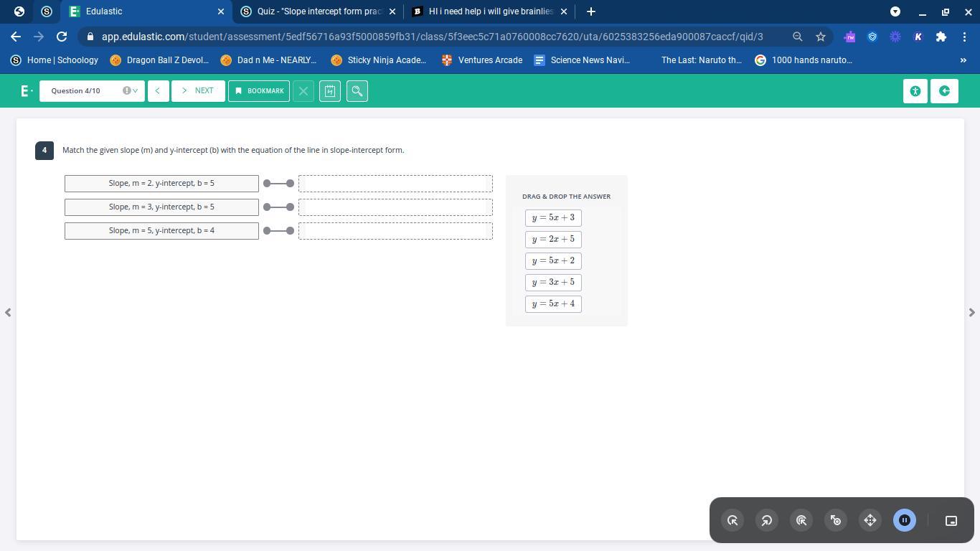Click the magnifier zoom tool icon
Viewport: 980px width, 551px height.
click(357, 91)
